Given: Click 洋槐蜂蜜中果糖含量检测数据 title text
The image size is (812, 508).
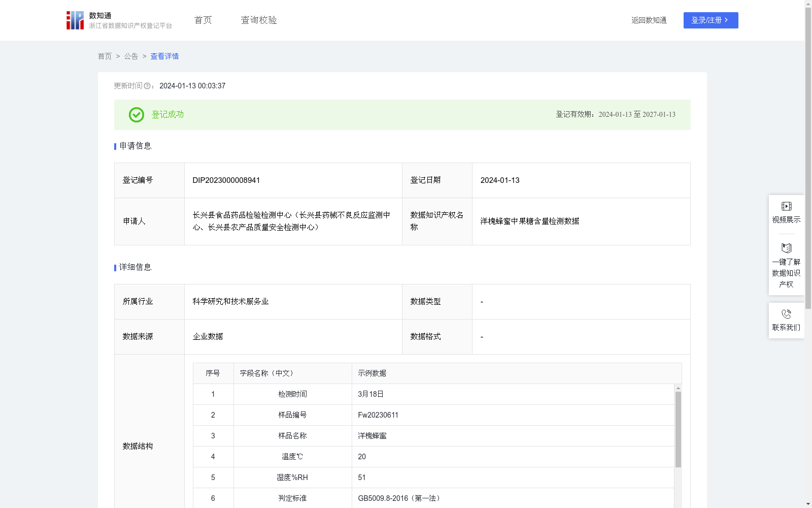Looking at the screenshot, I should click(x=530, y=221).
